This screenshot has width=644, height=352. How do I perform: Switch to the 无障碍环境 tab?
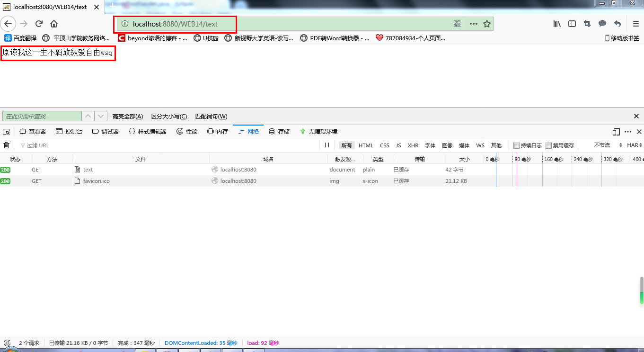click(318, 132)
